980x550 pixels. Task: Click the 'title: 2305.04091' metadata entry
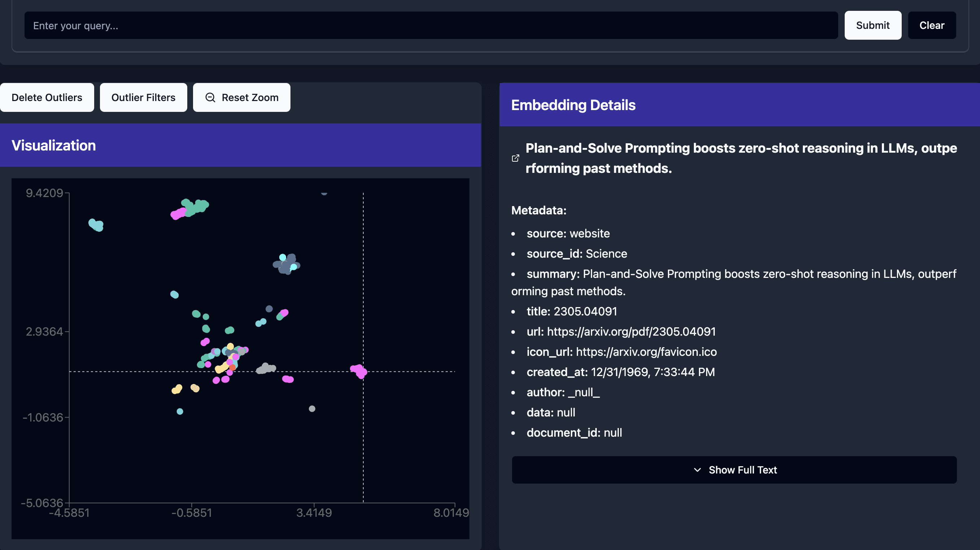572,311
